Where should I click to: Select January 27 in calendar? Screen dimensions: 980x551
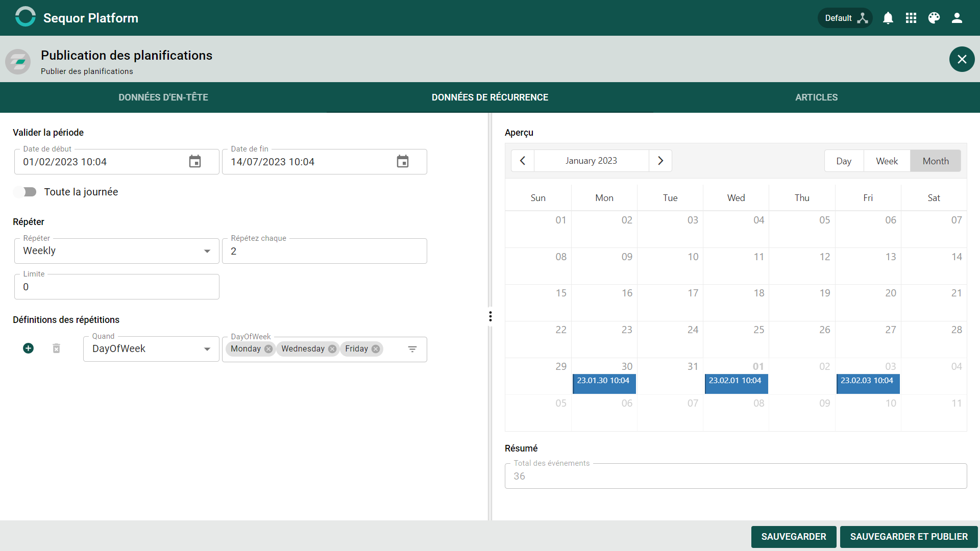(x=868, y=339)
